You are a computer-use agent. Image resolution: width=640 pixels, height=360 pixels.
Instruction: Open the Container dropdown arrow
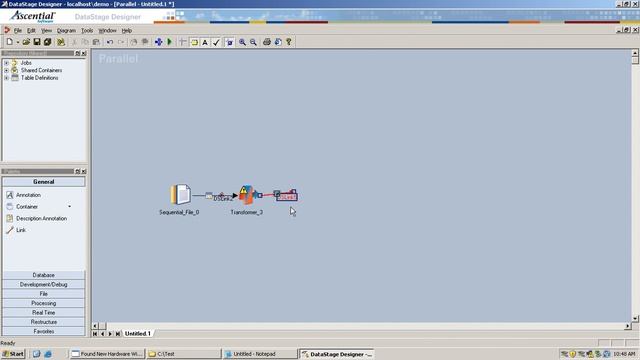tap(69, 207)
